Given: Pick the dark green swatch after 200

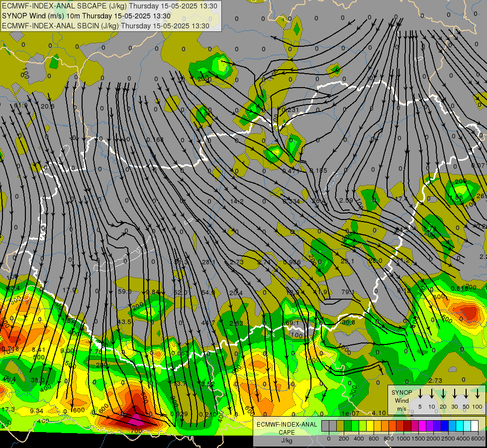Looking at the screenshot, I should click(348, 426).
